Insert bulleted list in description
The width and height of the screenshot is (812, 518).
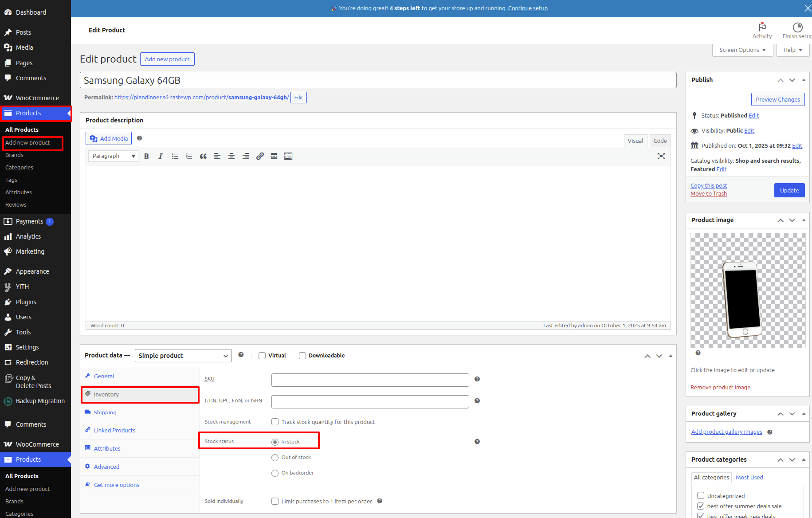175,156
